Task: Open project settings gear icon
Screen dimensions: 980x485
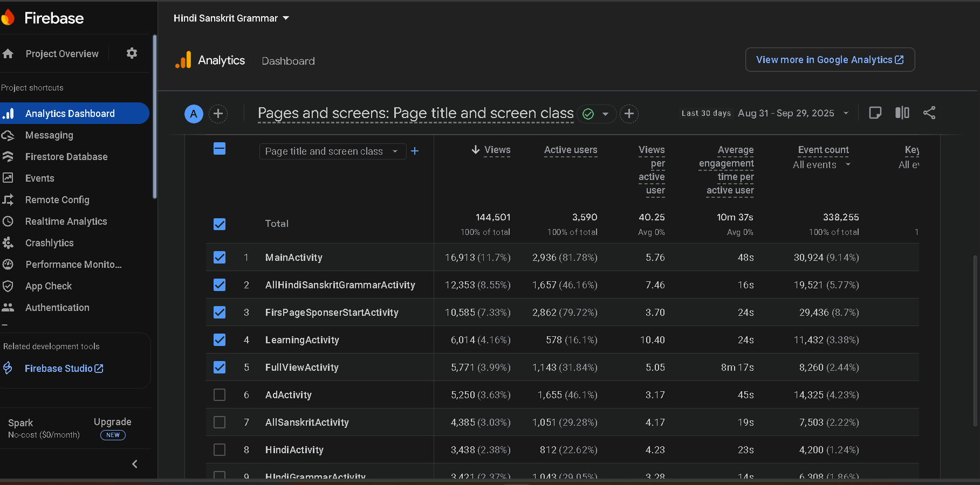Action: point(132,53)
